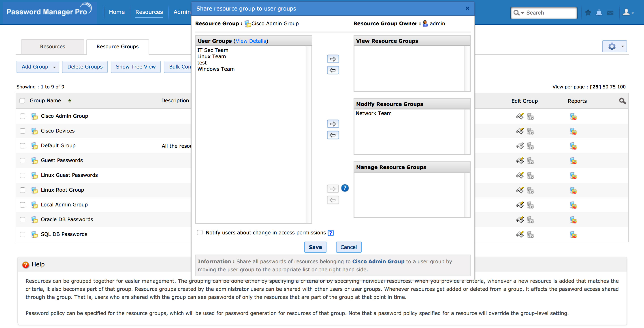Open the Home menu item
The height and width of the screenshot is (328, 644).
pyautogui.click(x=117, y=12)
